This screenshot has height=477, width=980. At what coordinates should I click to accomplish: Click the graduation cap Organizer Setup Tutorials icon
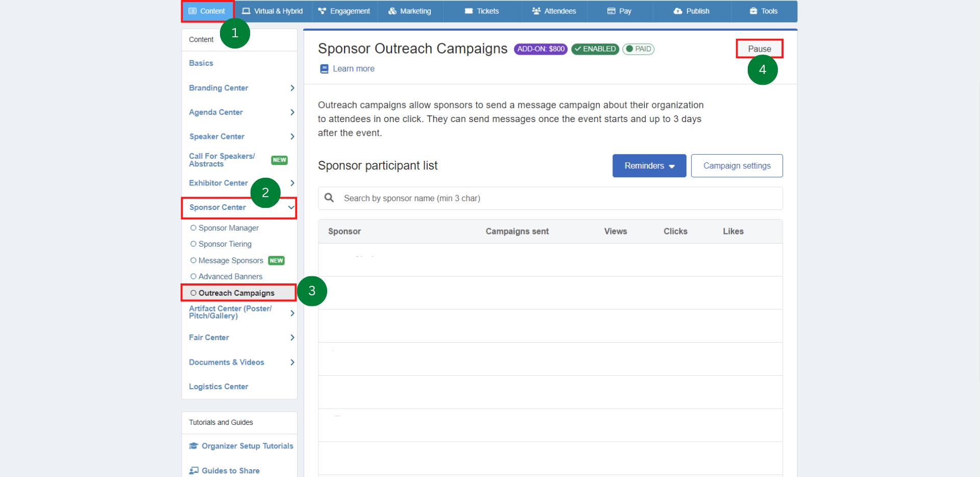pyautogui.click(x=193, y=446)
